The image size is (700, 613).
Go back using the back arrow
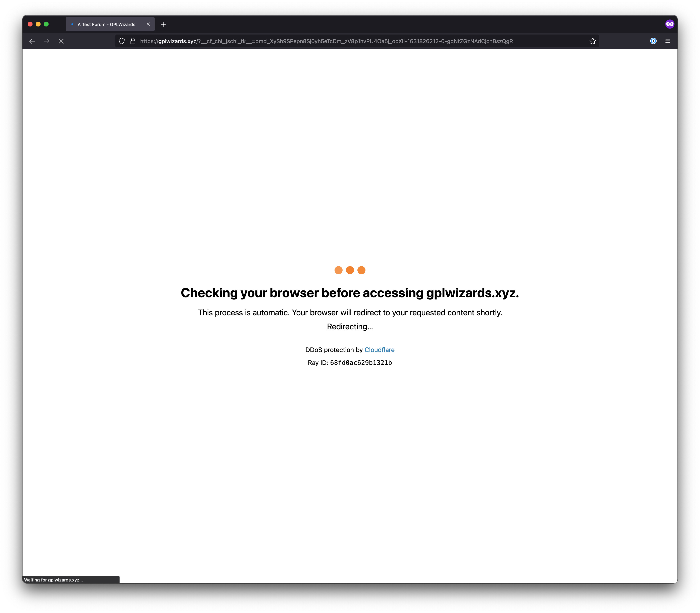tap(32, 41)
